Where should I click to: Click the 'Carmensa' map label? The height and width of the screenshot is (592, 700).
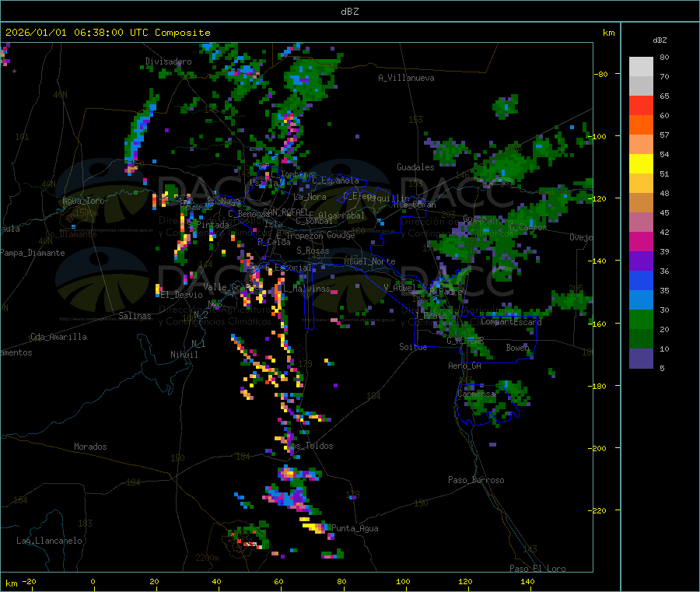coord(476,394)
